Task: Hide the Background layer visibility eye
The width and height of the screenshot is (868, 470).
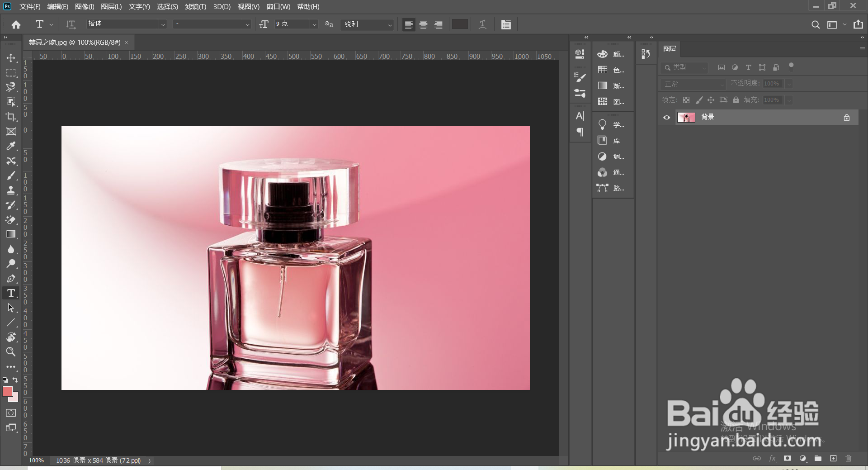Action: [667, 117]
